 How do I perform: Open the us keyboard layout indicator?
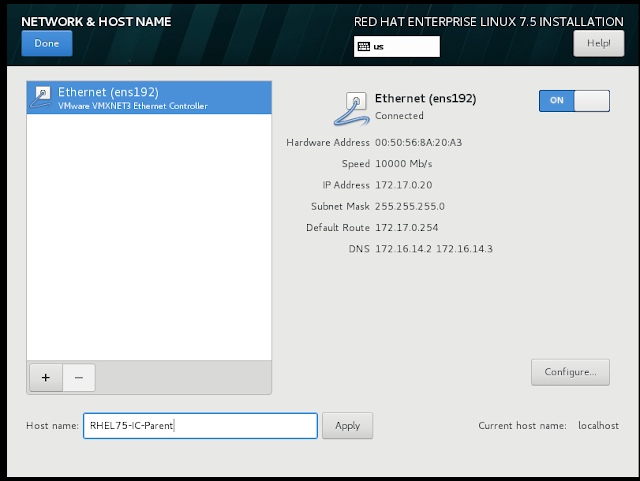point(397,47)
